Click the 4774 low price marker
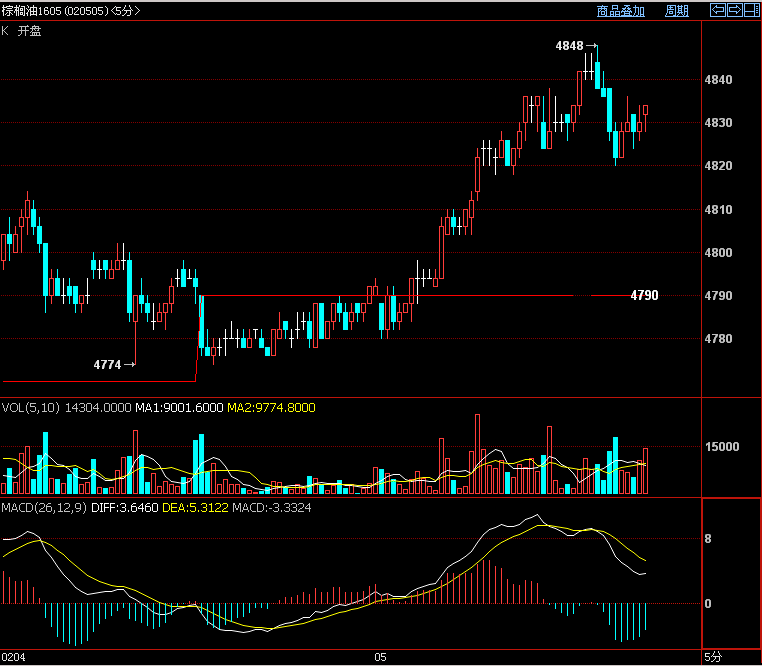The width and height of the screenshot is (762, 666). click(107, 365)
